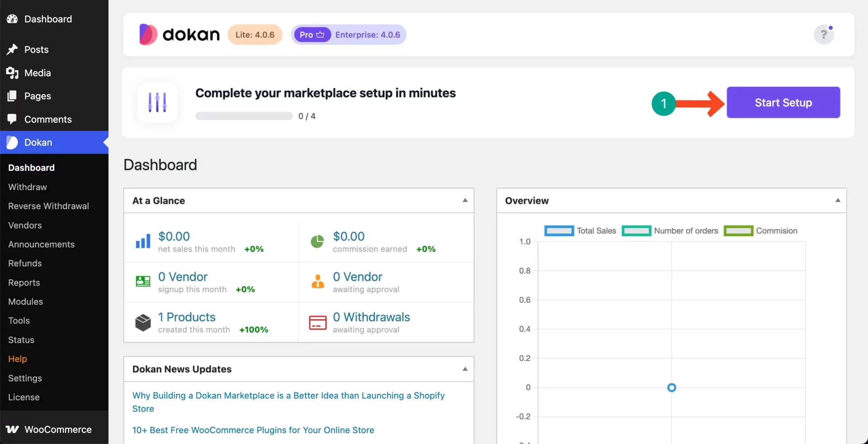Open the Tools submenu item
868x444 pixels.
coord(19,321)
